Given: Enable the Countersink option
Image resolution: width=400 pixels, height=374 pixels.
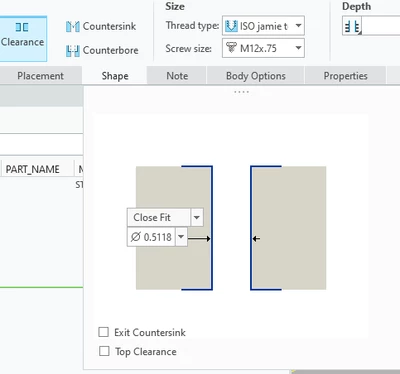Looking at the screenshot, I should (101, 26).
